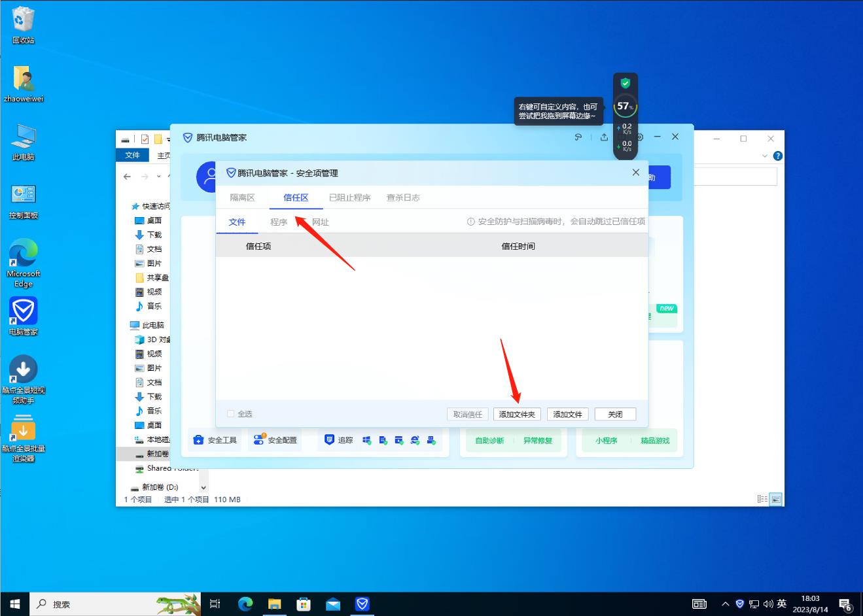Select 快速访问 in the Explorer tree
Viewport: 863px width, 616px height.
[150, 206]
